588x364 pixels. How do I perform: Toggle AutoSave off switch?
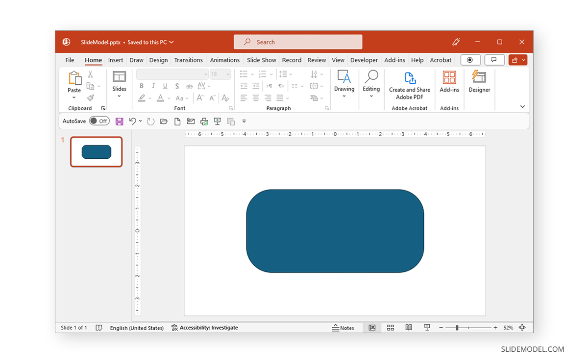pyautogui.click(x=99, y=121)
